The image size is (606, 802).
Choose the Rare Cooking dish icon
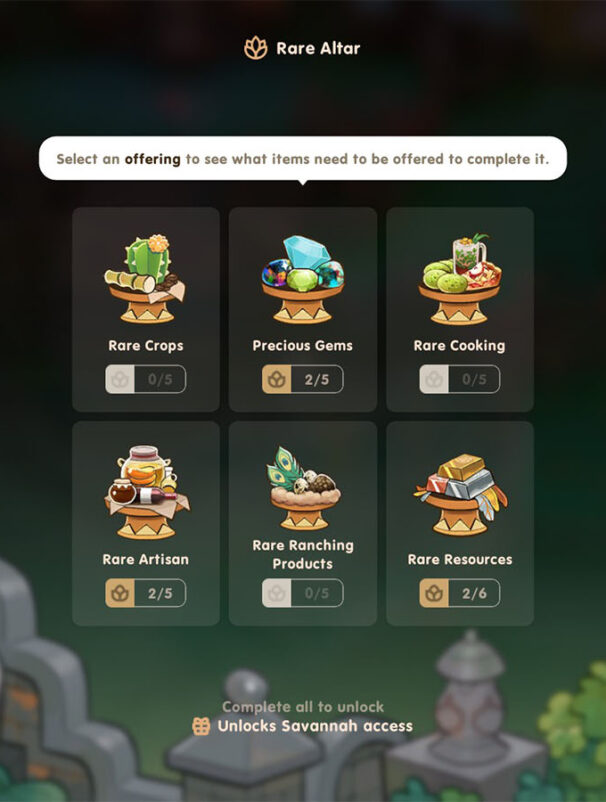[460, 279]
